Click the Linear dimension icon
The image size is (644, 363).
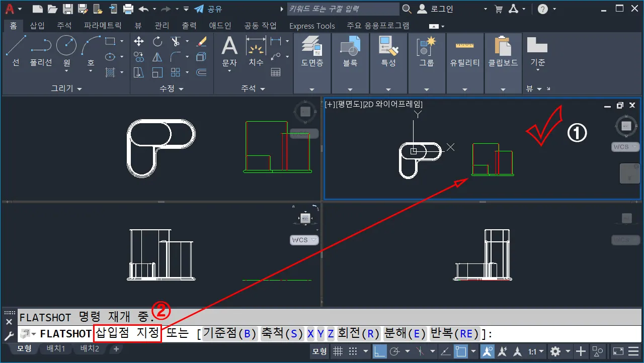click(276, 41)
